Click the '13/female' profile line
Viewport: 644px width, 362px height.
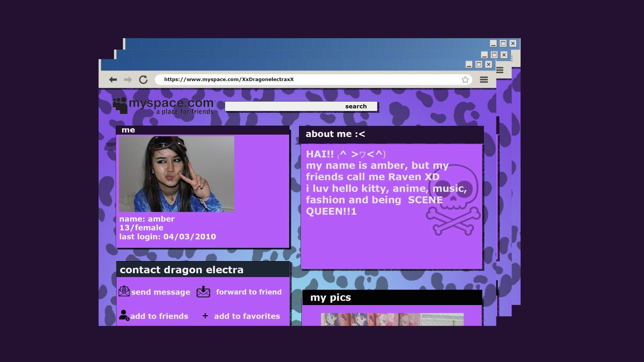[142, 228]
